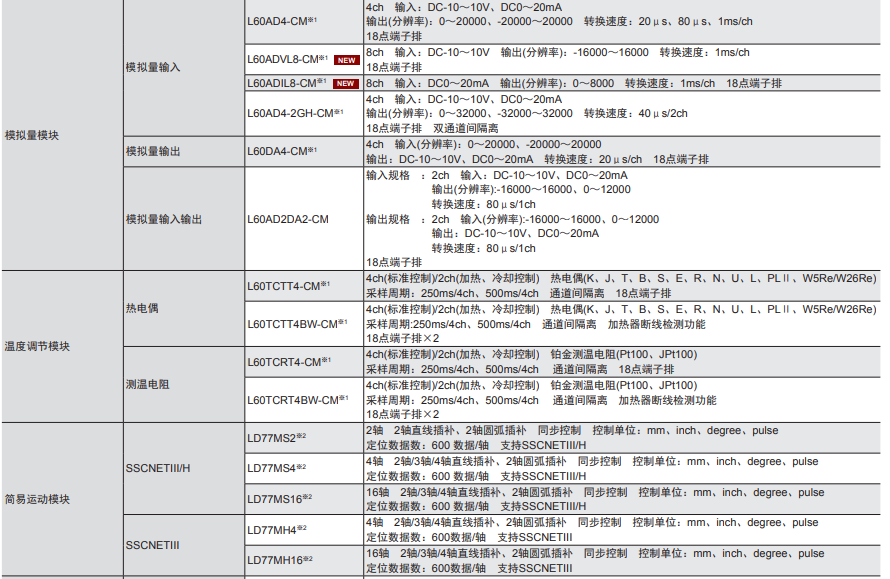Viewport: 890px width, 579px height.
Task: Click '铂金测温电阻(Pt100、JPt100)' in L60TCRT4-CM row
Action: (x=624, y=354)
